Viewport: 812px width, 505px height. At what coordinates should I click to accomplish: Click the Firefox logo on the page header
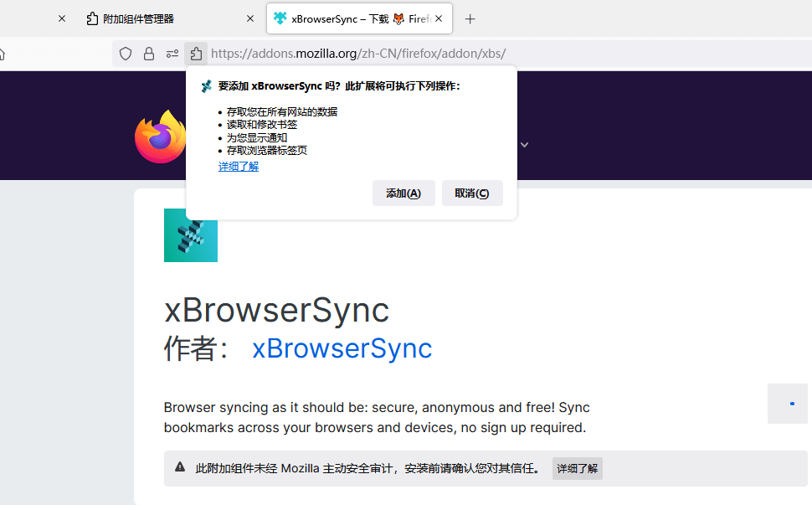click(x=160, y=137)
